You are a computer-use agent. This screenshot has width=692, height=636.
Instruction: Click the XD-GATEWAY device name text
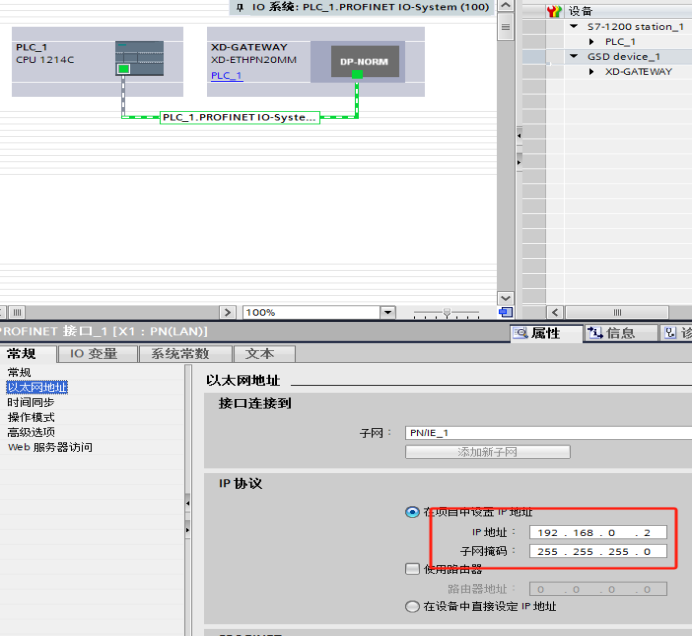[249, 47]
